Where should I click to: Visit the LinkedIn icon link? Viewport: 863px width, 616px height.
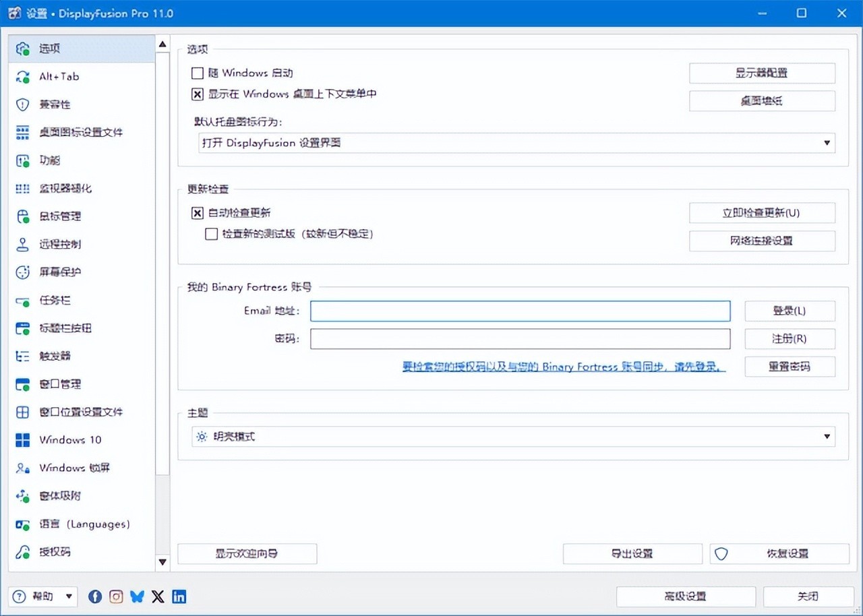[x=179, y=596]
